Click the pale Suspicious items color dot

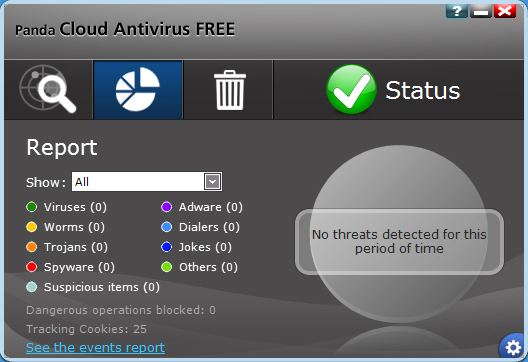pos(32,287)
